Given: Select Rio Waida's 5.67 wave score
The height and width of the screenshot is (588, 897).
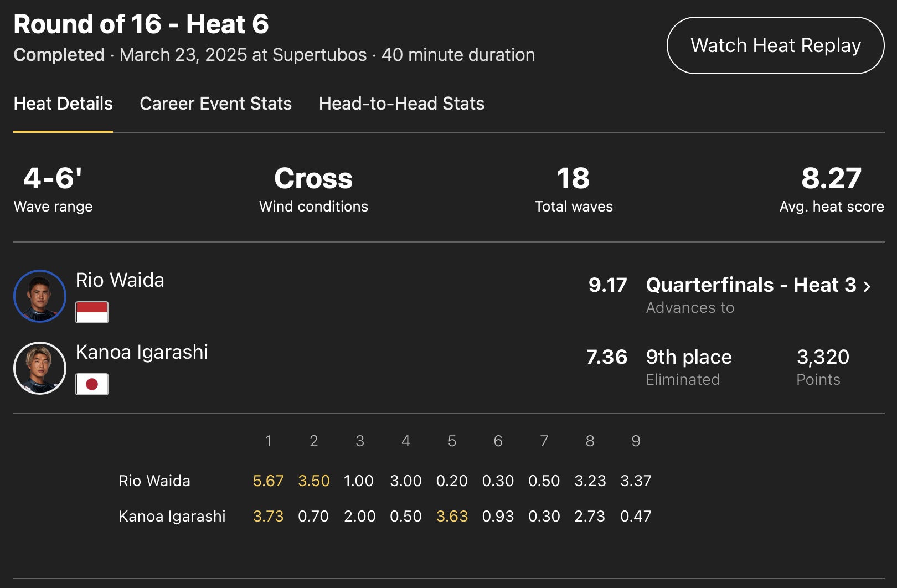Looking at the screenshot, I should [268, 481].
